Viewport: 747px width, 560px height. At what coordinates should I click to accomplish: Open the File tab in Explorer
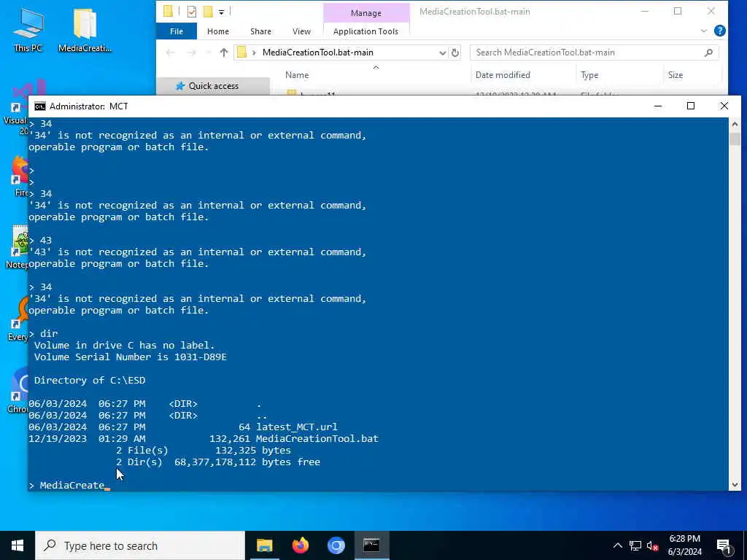[177, 31]
